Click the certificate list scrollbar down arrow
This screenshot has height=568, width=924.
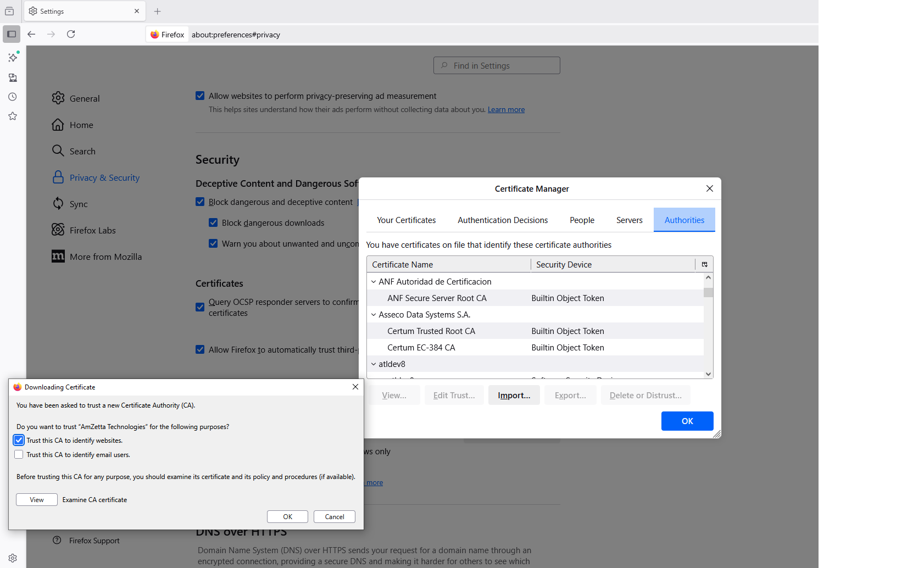coord(708,374)
